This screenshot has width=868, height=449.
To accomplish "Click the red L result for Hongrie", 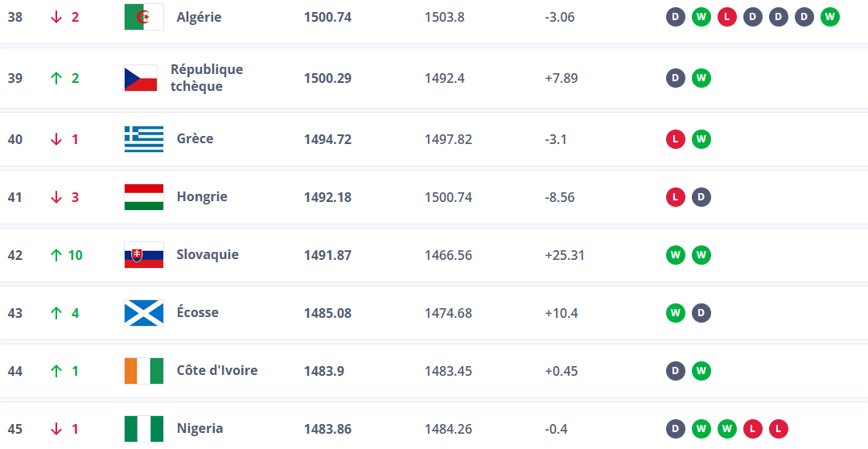I will (676, 197).
